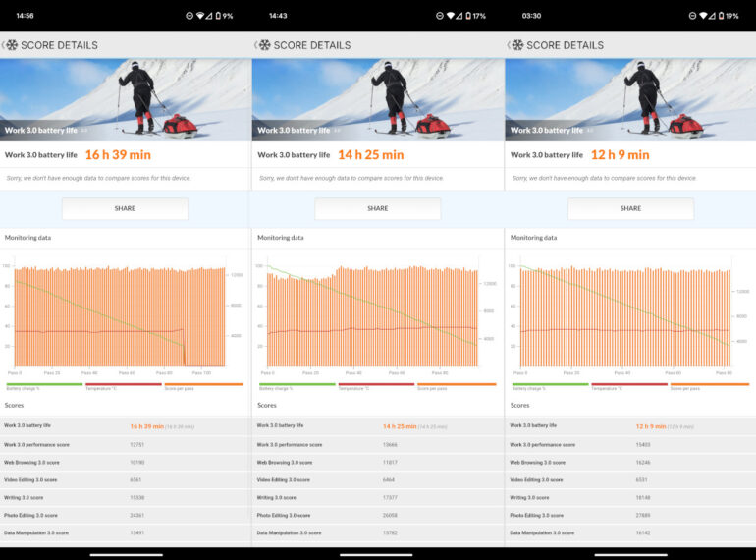Image resolution: width=756 pixels, height=560 pixels.
Task: Tap battery icon beside 9% in status bar
Action: (x=218, y=16)
